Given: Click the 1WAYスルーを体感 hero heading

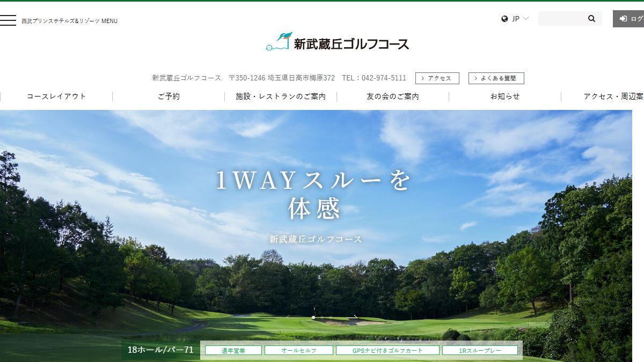Looking at the screenshot, I should coord(314,195).
